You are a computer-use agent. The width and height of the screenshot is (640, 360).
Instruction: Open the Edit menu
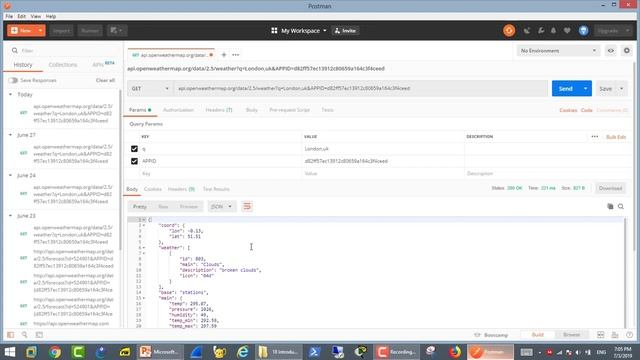click(x=21, y=16)
